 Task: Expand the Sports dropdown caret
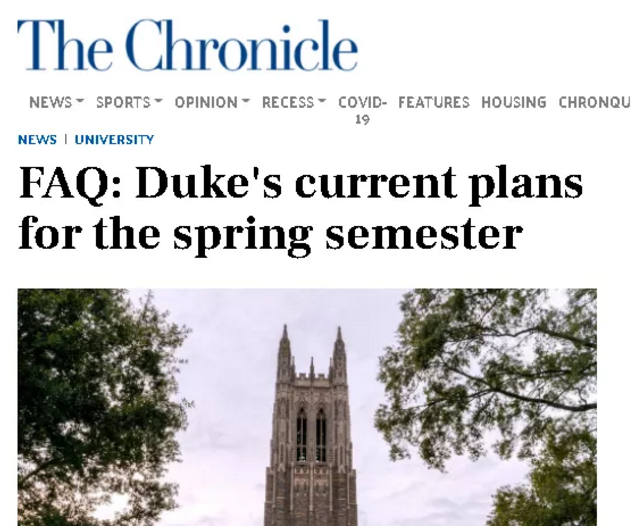click(158, 102)
